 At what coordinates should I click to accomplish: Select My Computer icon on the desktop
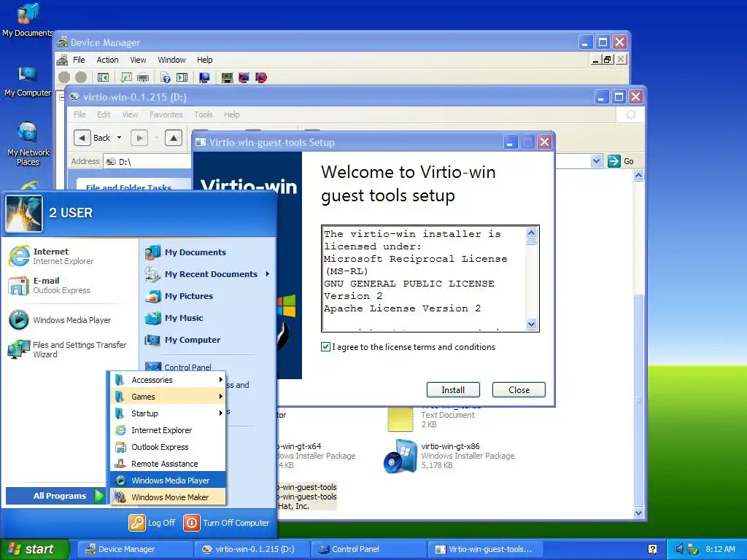[28, 81]
